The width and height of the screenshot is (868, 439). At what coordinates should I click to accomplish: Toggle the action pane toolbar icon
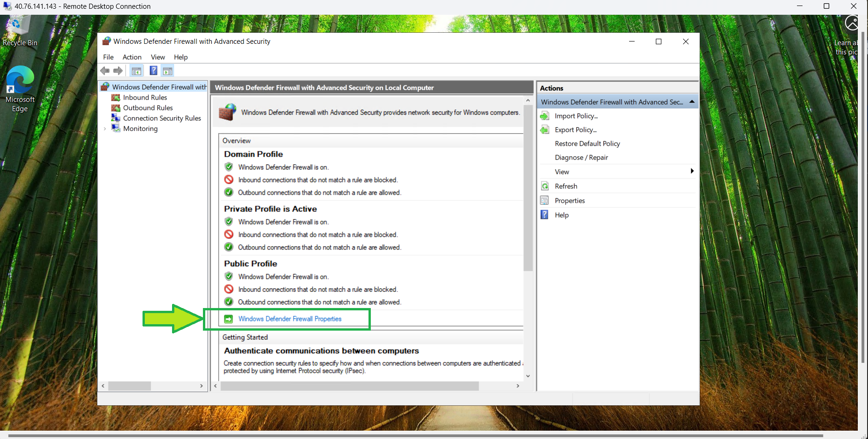168,71
